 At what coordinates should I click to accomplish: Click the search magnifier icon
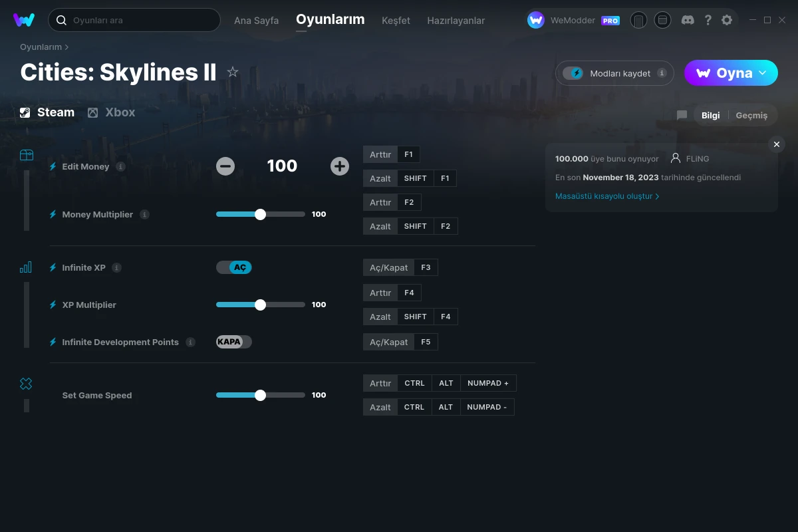pos(61,20)
